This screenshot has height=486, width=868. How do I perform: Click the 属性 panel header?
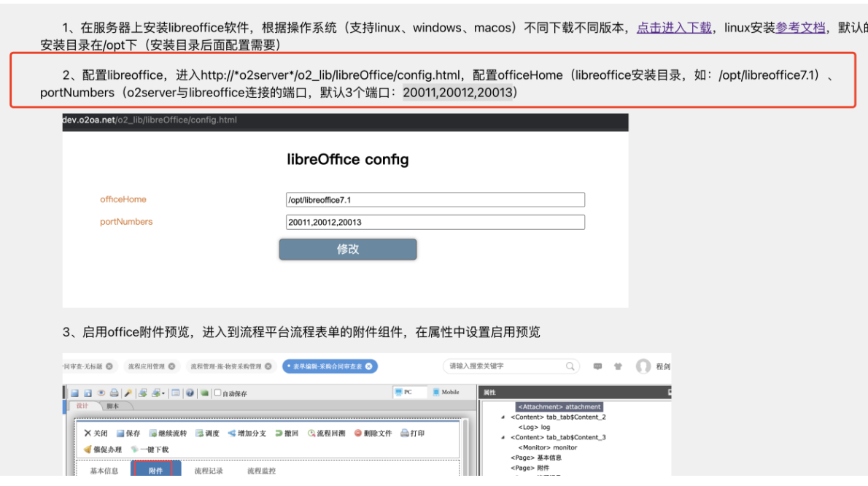(575, 392)
